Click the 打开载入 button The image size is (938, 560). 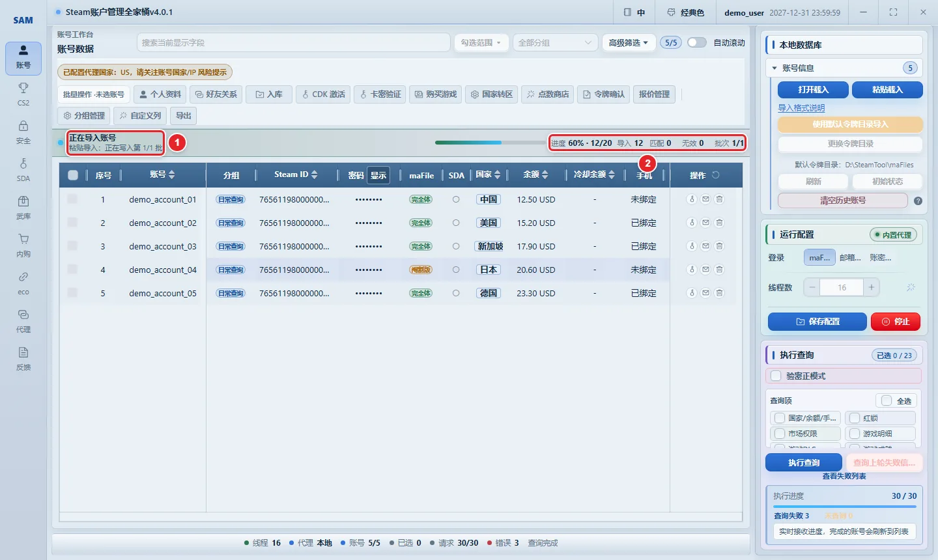[813, 90]
